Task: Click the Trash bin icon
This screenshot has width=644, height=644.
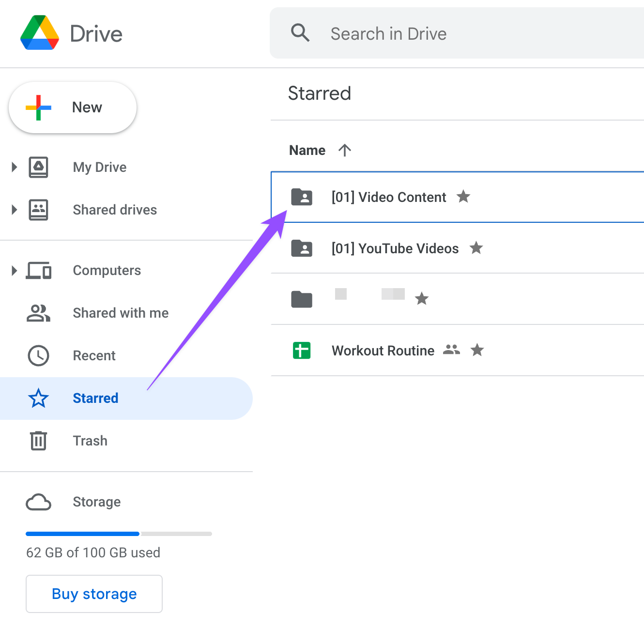Action: tap(38, 441)
